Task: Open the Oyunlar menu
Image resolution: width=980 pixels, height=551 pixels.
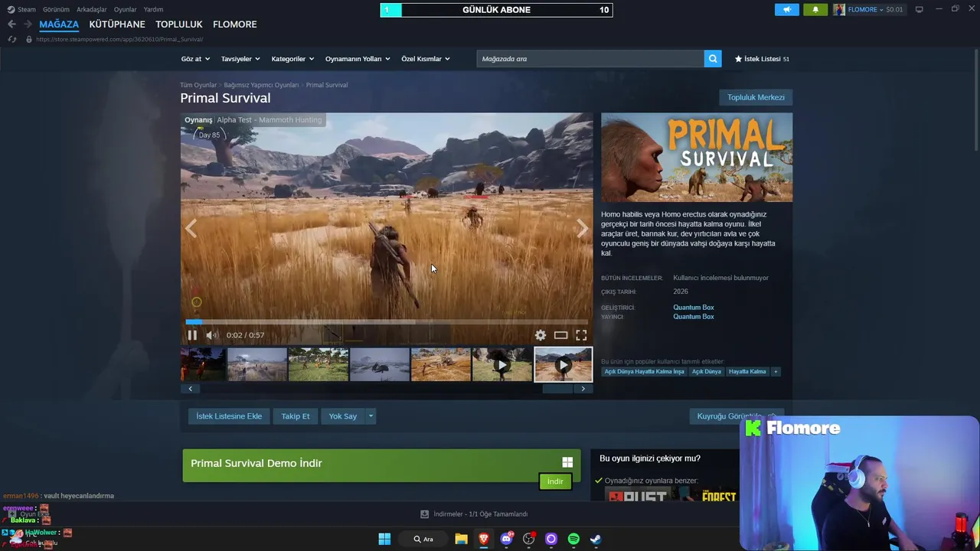Action: tap(125, 9)
